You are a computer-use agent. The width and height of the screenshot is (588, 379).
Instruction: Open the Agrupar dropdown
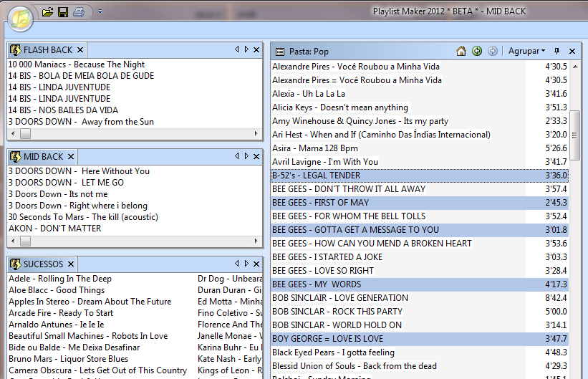point(526,51)
